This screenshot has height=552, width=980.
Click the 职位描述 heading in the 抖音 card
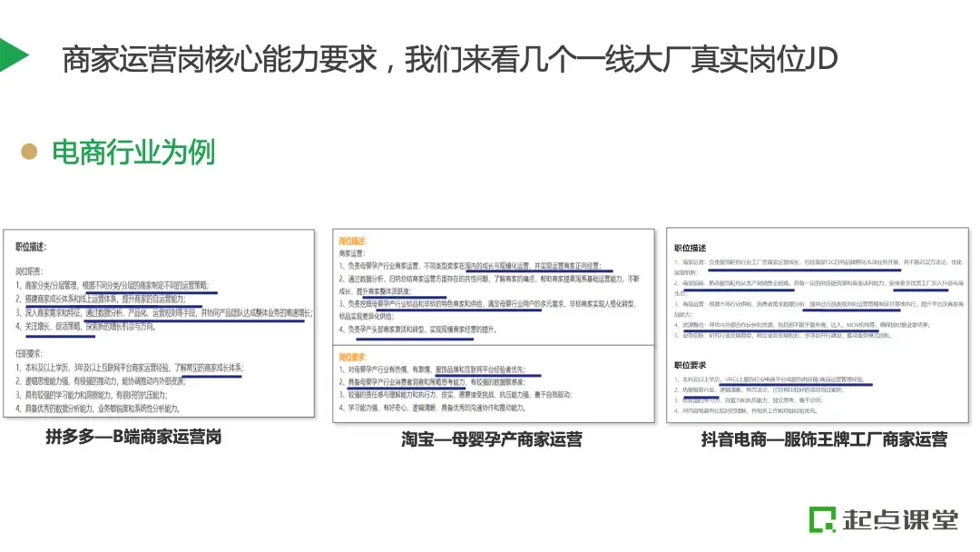pyautogui.click(x=690, y=248)
